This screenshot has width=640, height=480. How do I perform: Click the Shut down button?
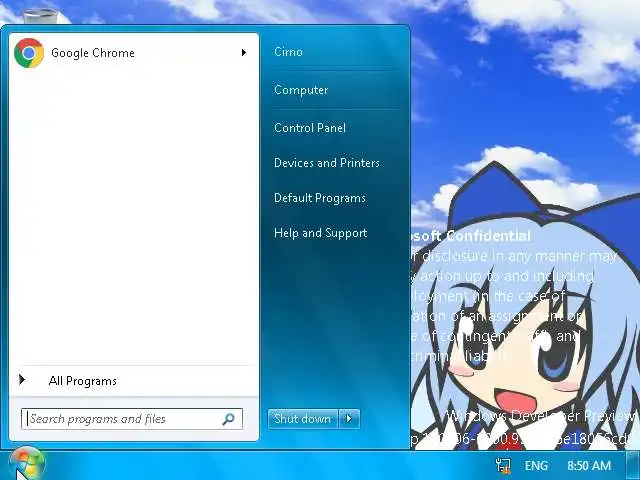(303, 419)
